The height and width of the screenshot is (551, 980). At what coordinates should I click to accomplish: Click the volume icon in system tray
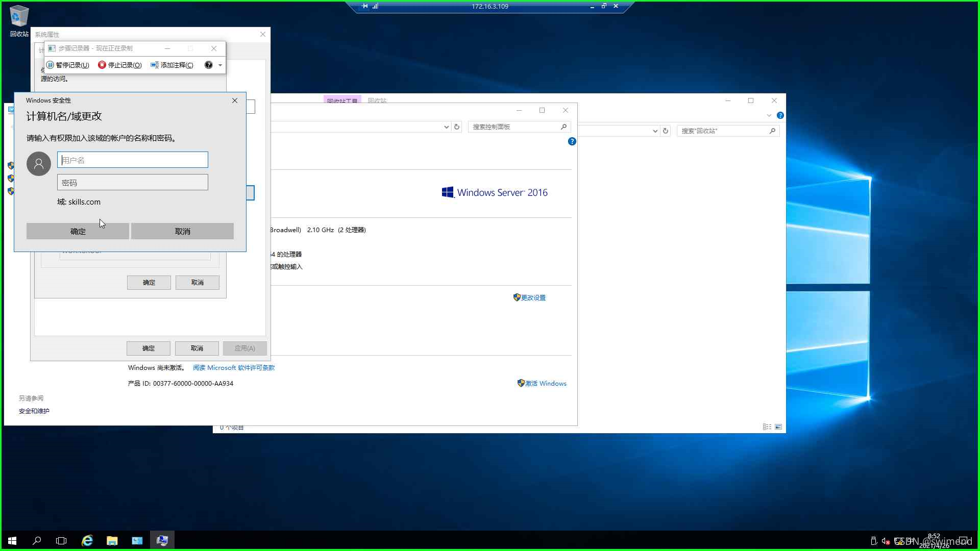(886, 541)
